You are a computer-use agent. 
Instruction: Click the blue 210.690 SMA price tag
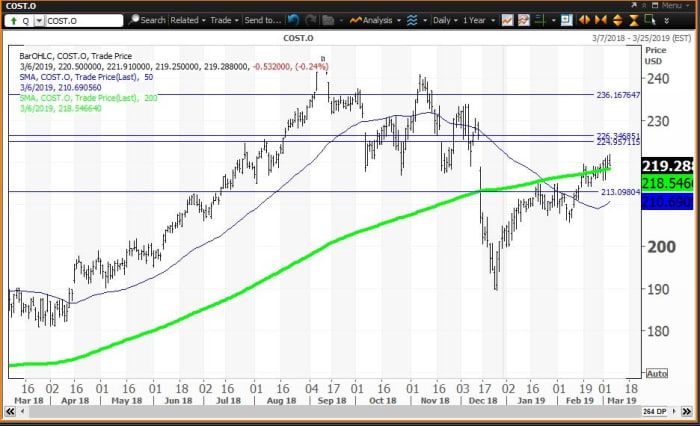point(667,201)
